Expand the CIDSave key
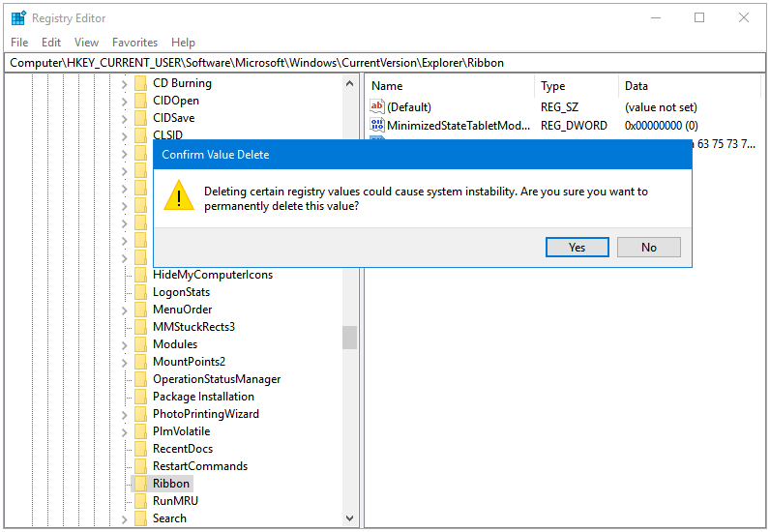This screenshot has height=532, width=770. tap(124, 119)
